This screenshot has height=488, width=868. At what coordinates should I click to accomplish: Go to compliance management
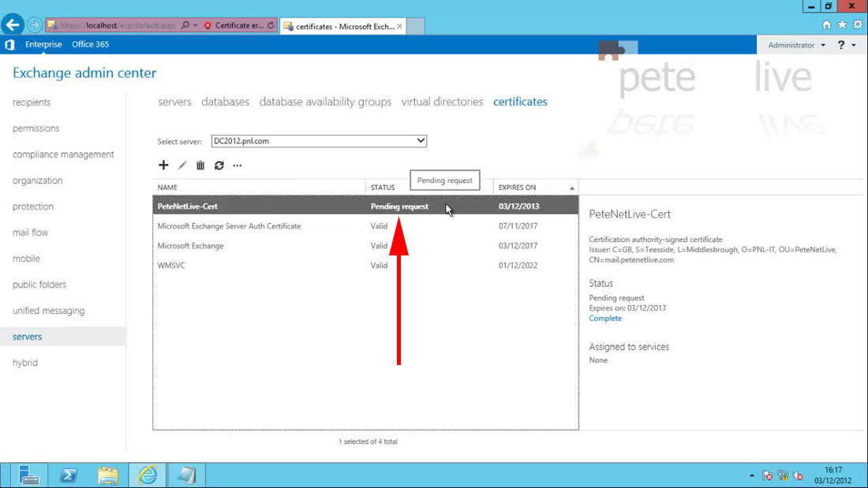click(63, 155)
